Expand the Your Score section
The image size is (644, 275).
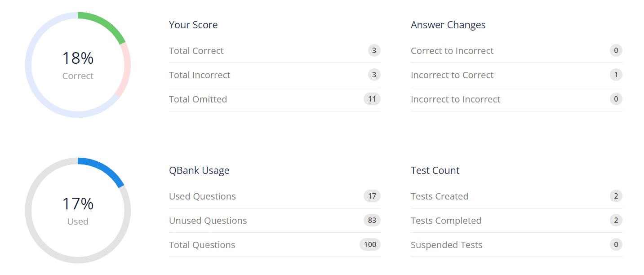[x=193, y=25]
